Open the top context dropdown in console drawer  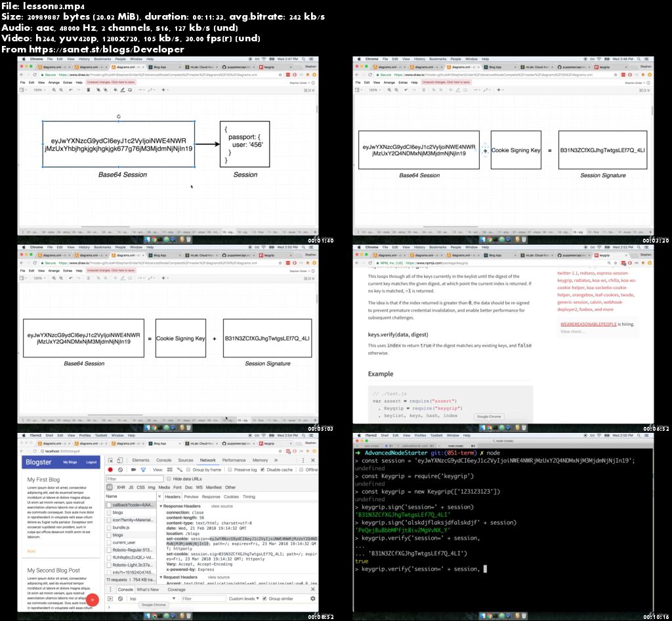[152, 598]
